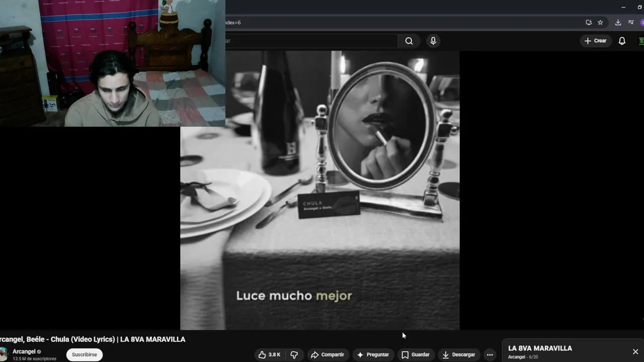Image resolution: width=644 pixels, height=362 pixels.
Task: Like the video with 3.8 K likes
Action: pyautogui.click(x=270, y=354)
